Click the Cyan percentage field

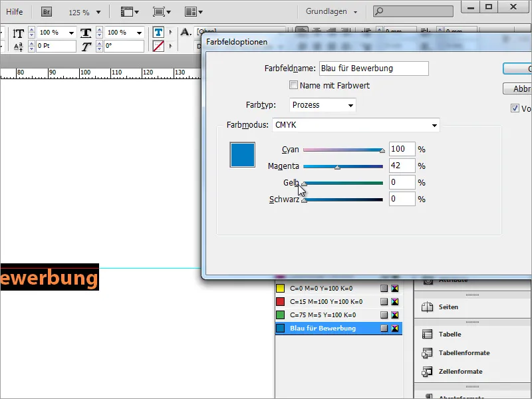pos(402,149)
